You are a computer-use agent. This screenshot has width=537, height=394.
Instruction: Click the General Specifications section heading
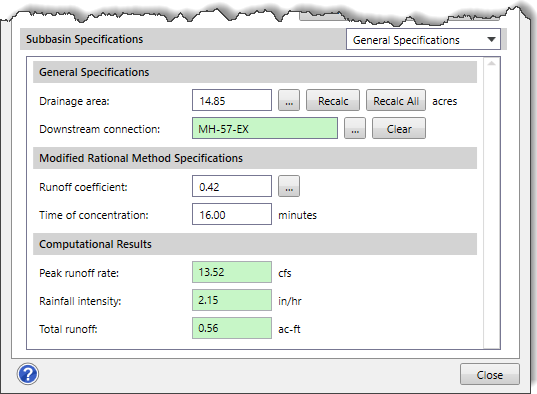pos(94,72)
